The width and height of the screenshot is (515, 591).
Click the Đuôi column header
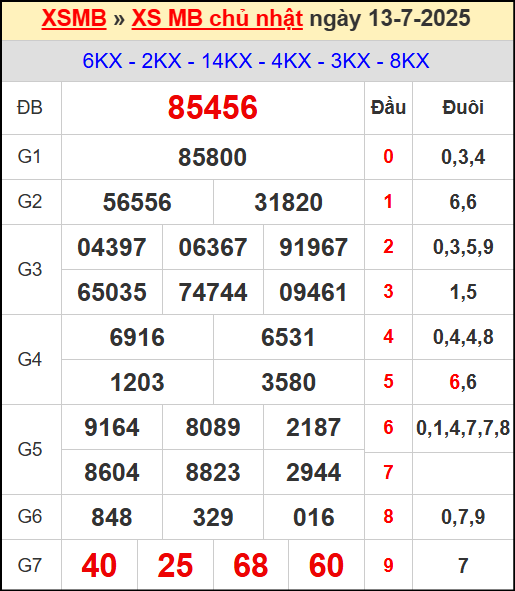[x=463, y=108]
